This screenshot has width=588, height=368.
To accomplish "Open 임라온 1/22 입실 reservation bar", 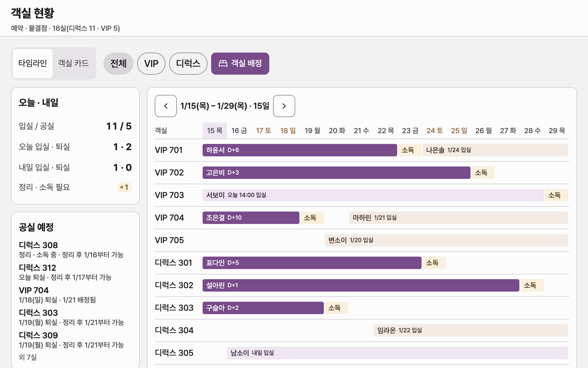I will pos(471,331).
